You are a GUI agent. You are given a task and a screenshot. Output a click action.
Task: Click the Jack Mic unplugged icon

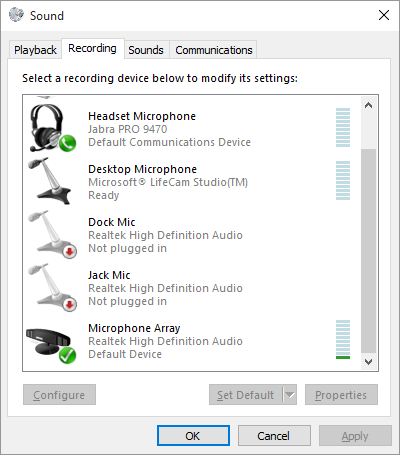click(x=52, y=287)
